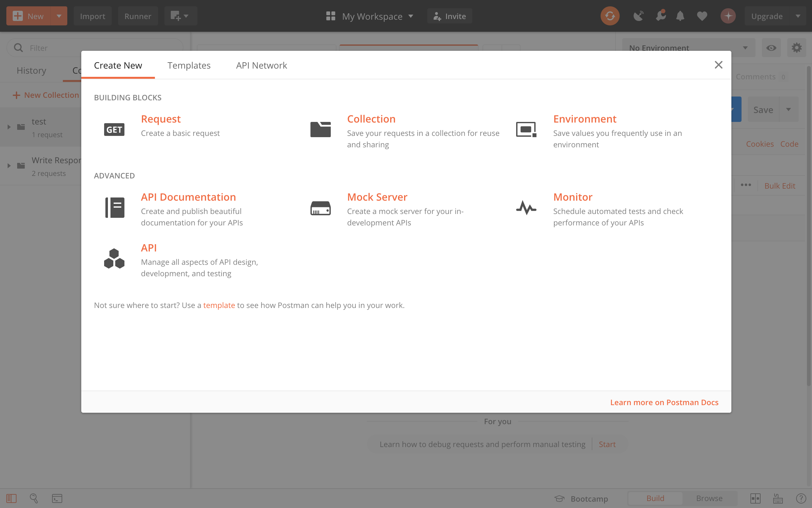The width and height of the screenshot is (812, 508).
Task: Open Learn more on Postman Docs link
Action: click(664, 402)
